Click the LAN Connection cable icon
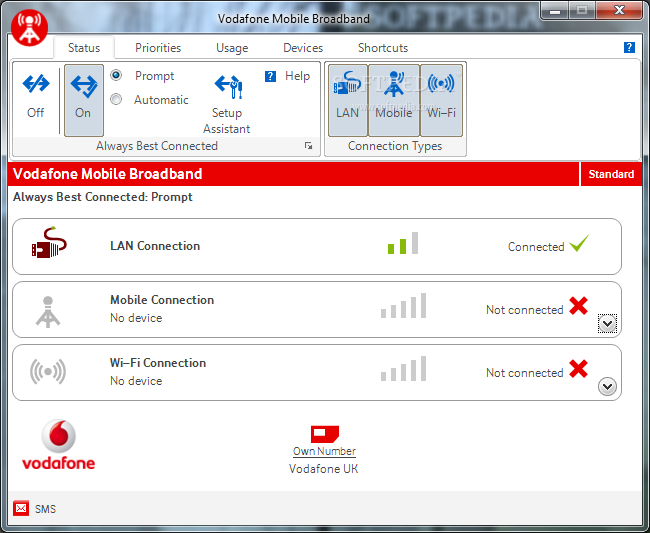 click(x=49, y=242)
